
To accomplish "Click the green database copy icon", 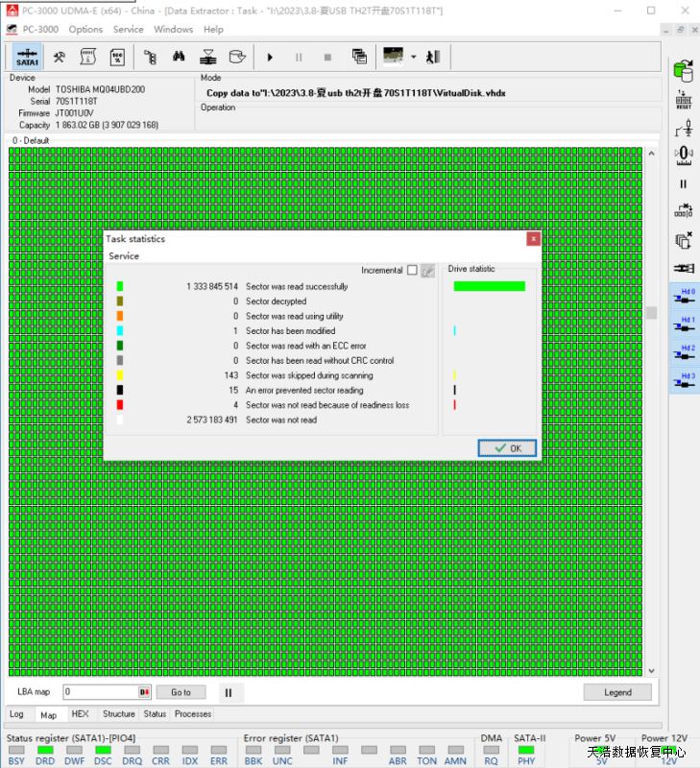I will [684, 71].
